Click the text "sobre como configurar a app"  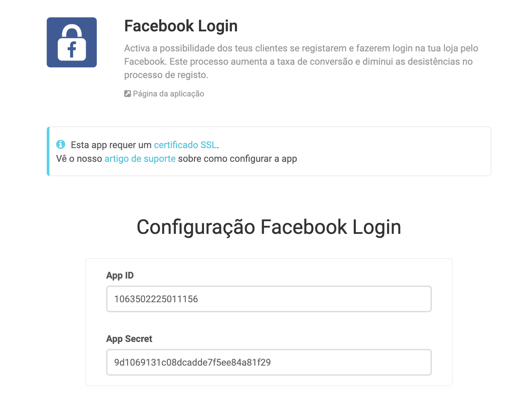(237, 159)
